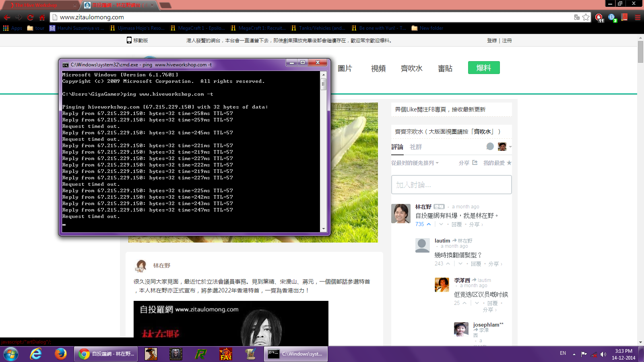Open the 'Tanks/Vehicles' bookmark
The height and width of the screenshot is (362, 644).
pyautogui.click(x=318, y=28)
